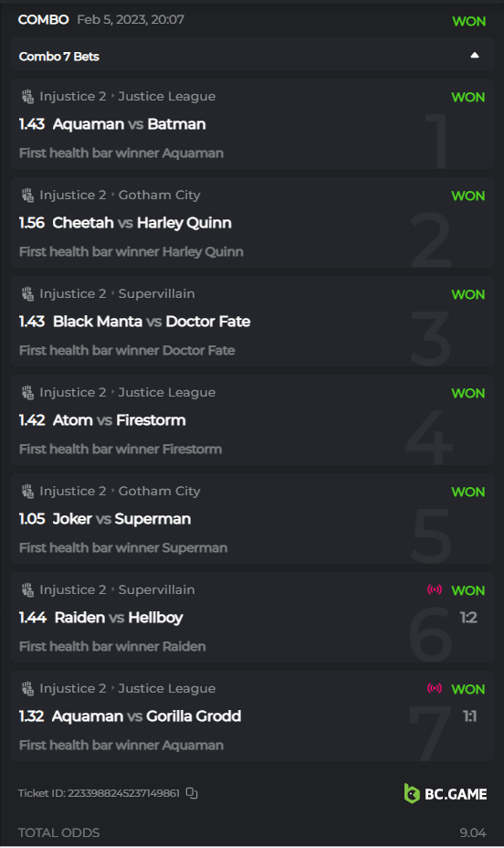The height and width of the screenshot is (848, 504).
Task: Click the BC.GAME logo
Action: [x=446, y=793]
